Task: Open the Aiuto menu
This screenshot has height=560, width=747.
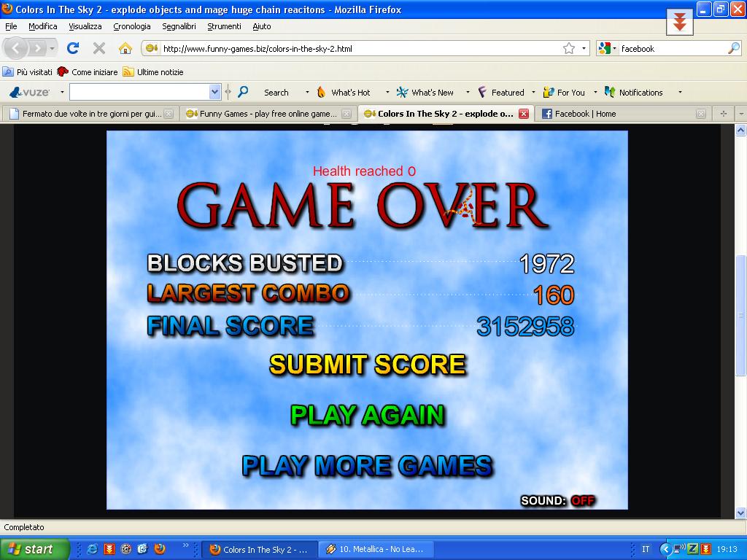Action: (x=262, y=26)
